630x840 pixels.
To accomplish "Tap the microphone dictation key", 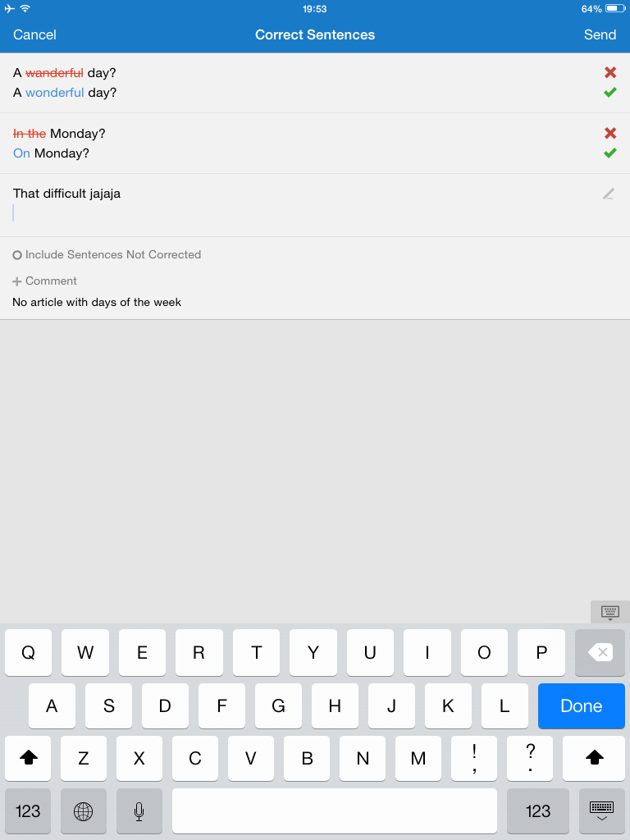I will tap(139, 811).
